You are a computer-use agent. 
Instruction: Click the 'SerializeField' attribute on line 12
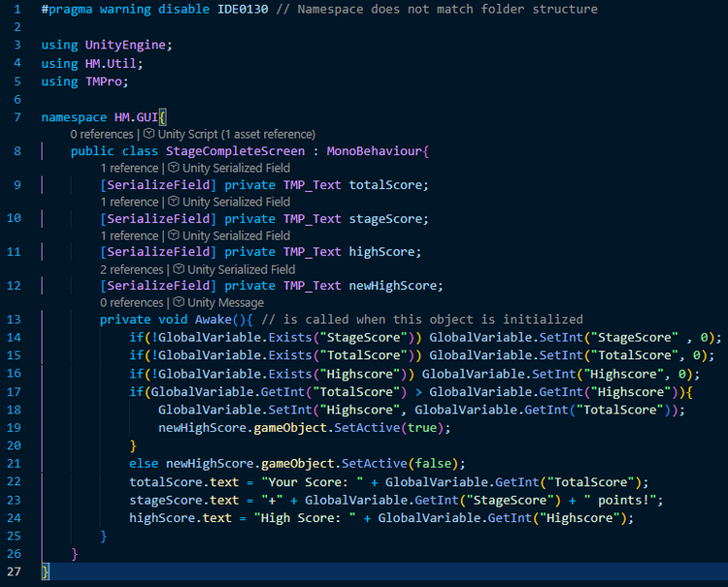click(x=158, y=286)
